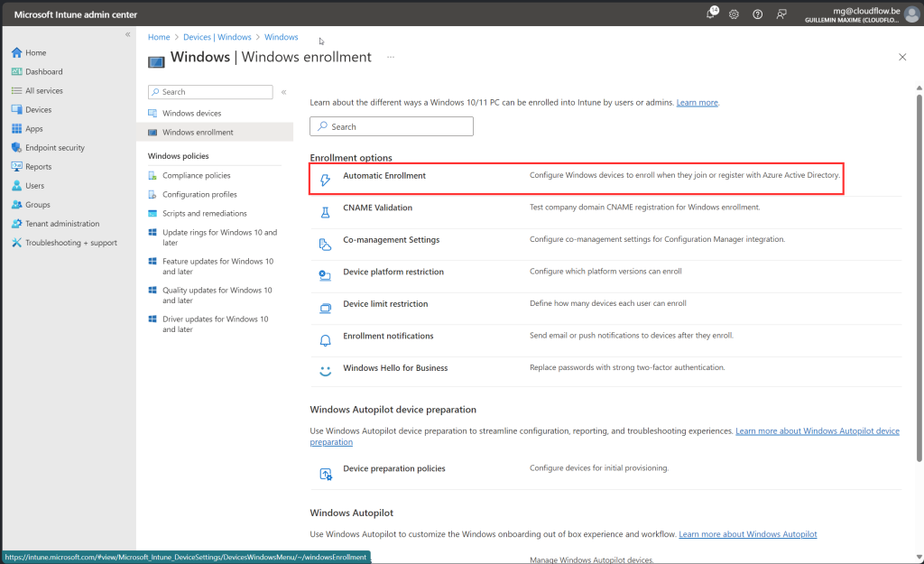Collapse the Windows resource menu pane
924x564 pixels.
[x=283, y=92]
